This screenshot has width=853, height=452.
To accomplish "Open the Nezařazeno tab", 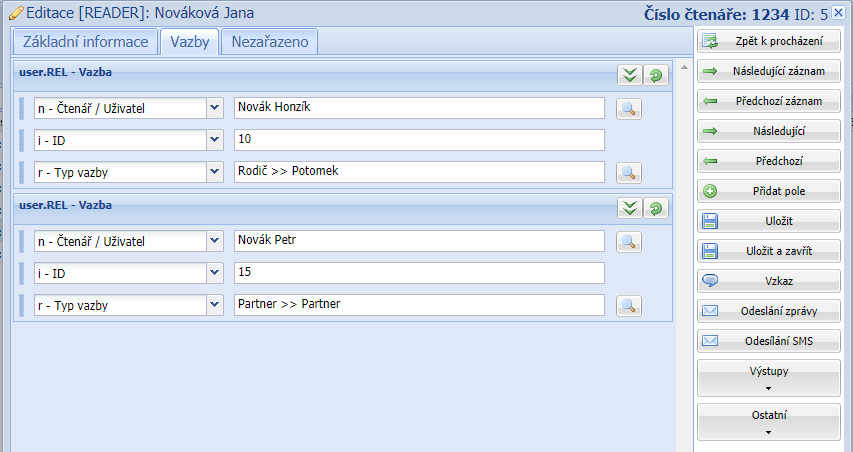I will pyautogui.click(x=269, y=42).
